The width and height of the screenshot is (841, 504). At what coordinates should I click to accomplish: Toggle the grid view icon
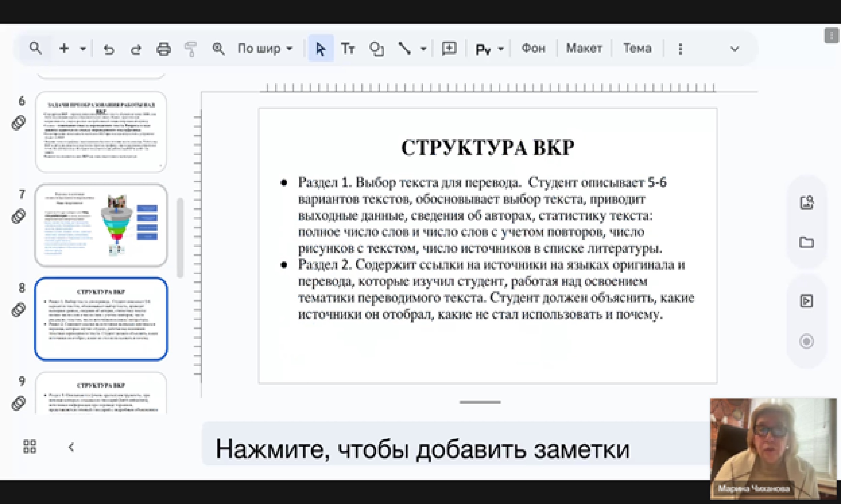(x=30, y=446)
